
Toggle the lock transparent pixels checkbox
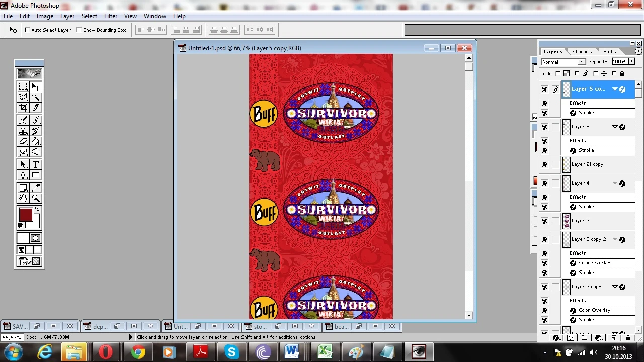coord(558,74)
